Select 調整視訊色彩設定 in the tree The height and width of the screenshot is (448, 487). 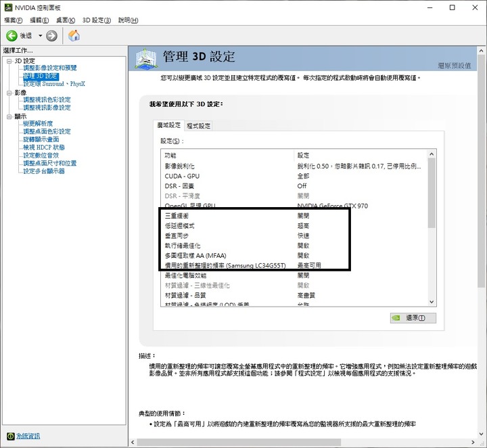pyautogui.click(x=47, y=99)
